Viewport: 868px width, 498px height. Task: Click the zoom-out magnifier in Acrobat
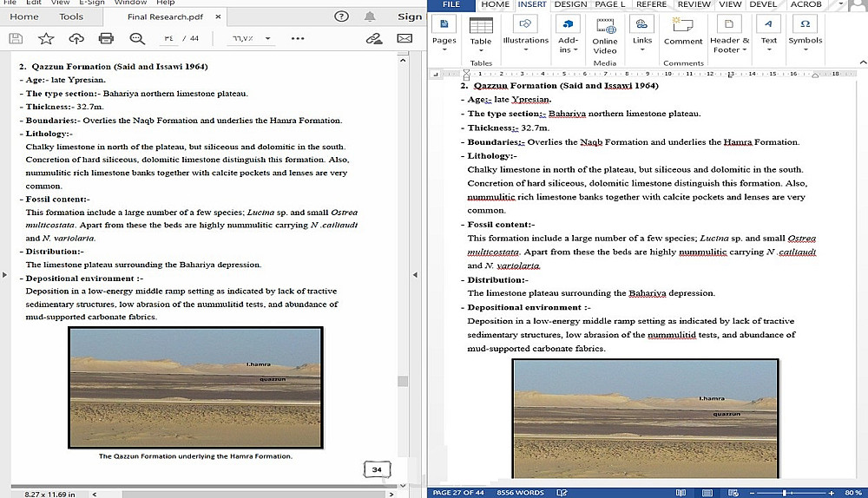(x=137, y=39)
